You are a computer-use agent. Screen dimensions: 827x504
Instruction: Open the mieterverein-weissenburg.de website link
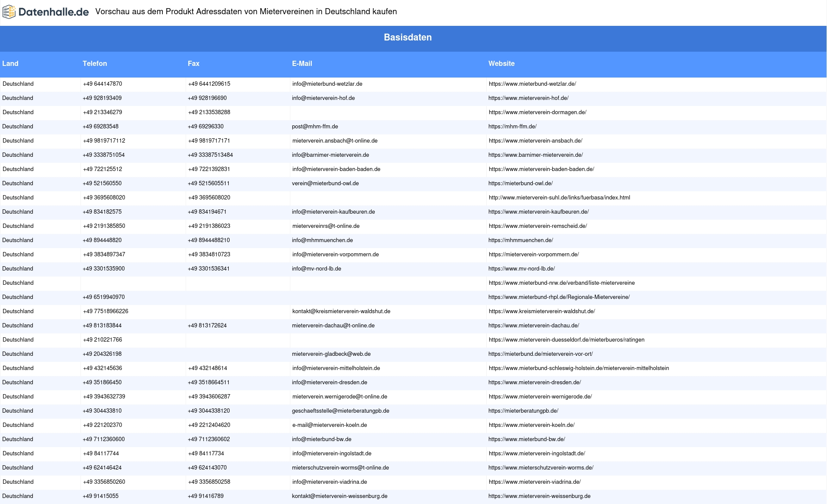click(x=539, y=496)
